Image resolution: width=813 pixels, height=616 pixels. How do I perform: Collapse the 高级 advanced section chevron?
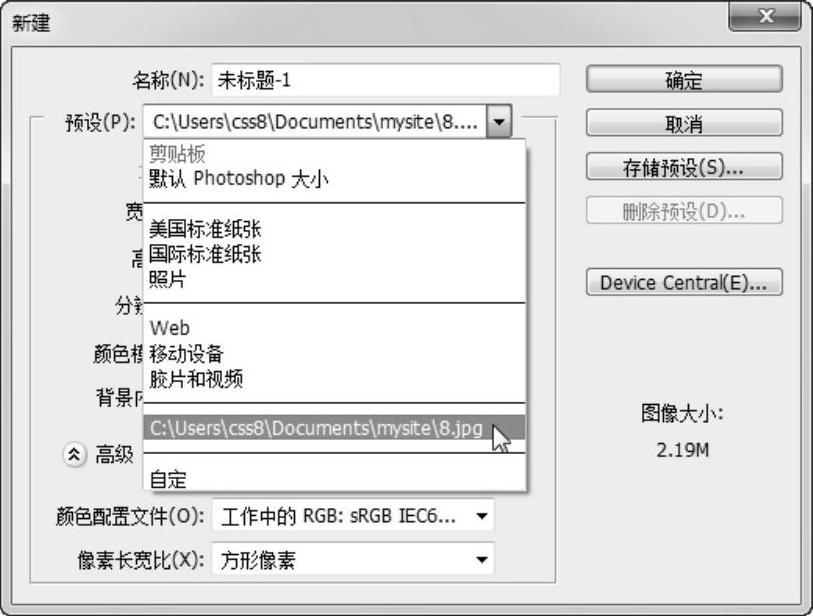point(74,455)
